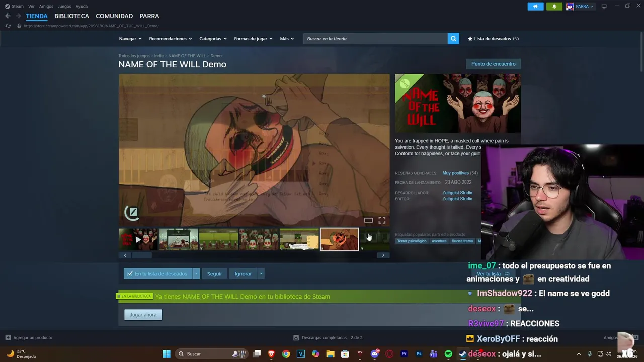Open announcements via the blue megaphone icon
The image size is (644, 362).
(535, 6)
